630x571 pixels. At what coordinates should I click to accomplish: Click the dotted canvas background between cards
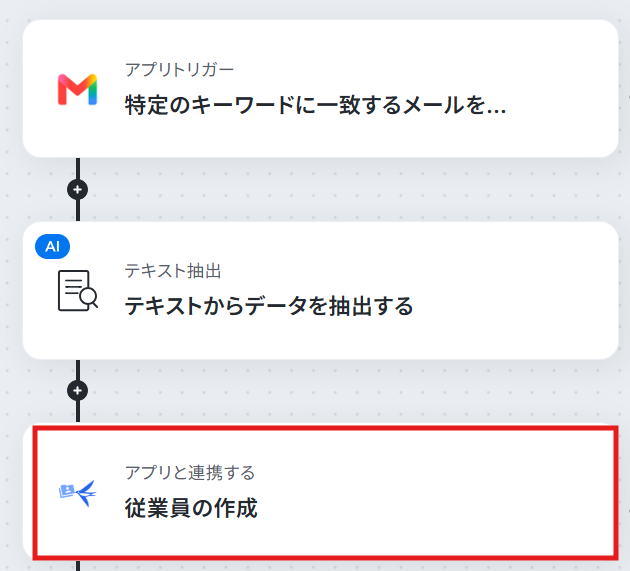[x=321, y=189]
